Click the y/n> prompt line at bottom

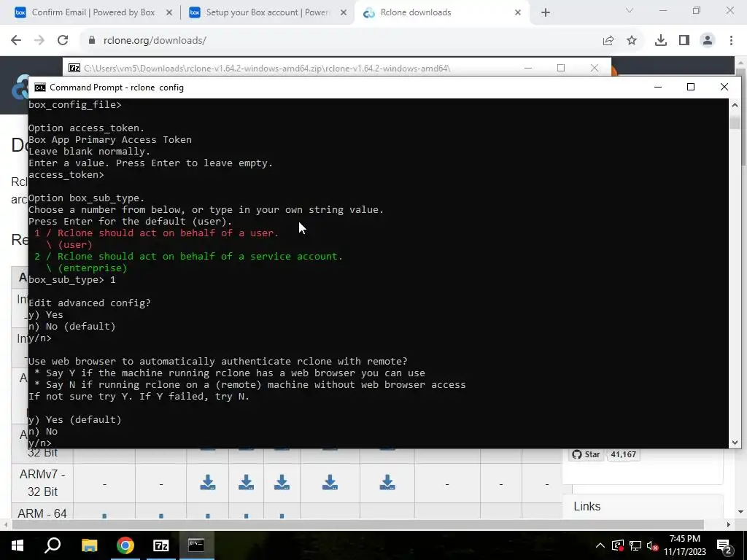click(x=40, y=443)
